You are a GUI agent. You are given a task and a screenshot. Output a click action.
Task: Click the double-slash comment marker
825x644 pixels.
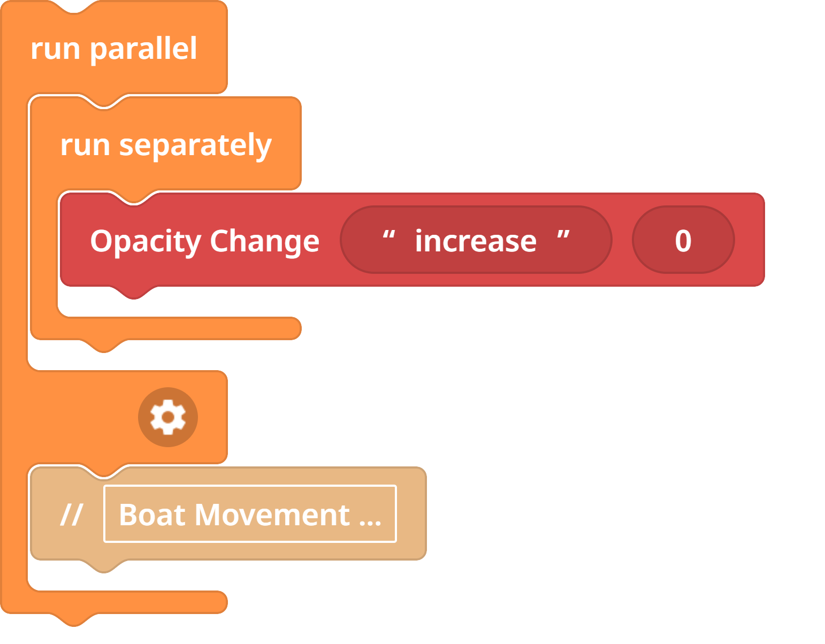[x=71, y=515]
